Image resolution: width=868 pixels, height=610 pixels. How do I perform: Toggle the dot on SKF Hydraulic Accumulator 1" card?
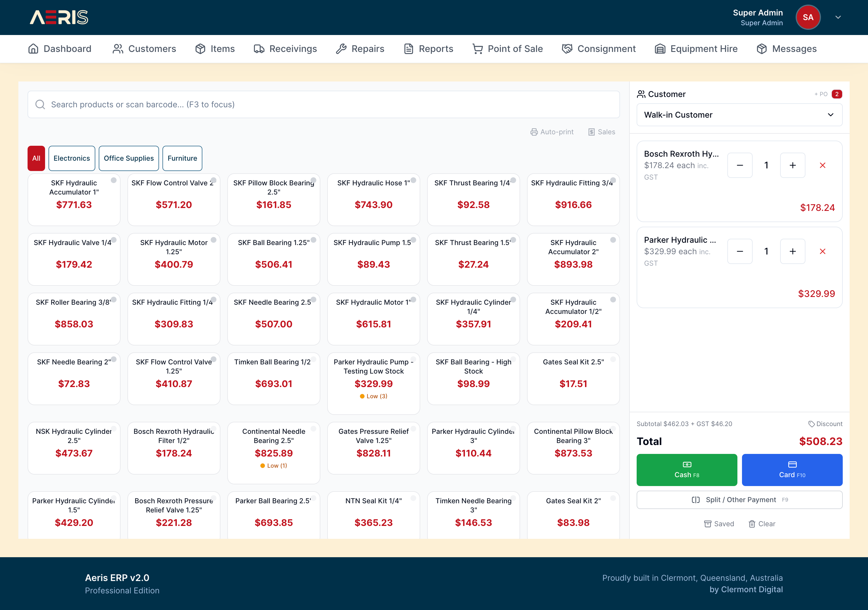[x=113, y=180]
